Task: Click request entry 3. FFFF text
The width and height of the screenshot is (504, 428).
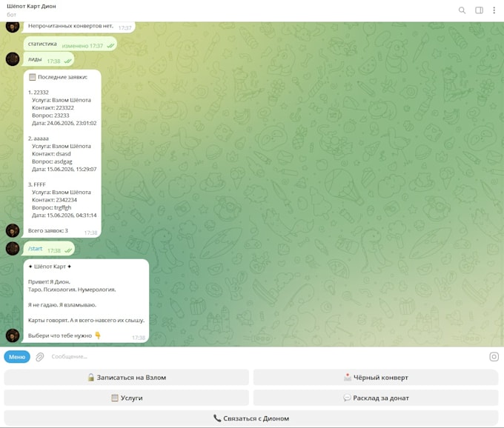Action: point(36,184)
